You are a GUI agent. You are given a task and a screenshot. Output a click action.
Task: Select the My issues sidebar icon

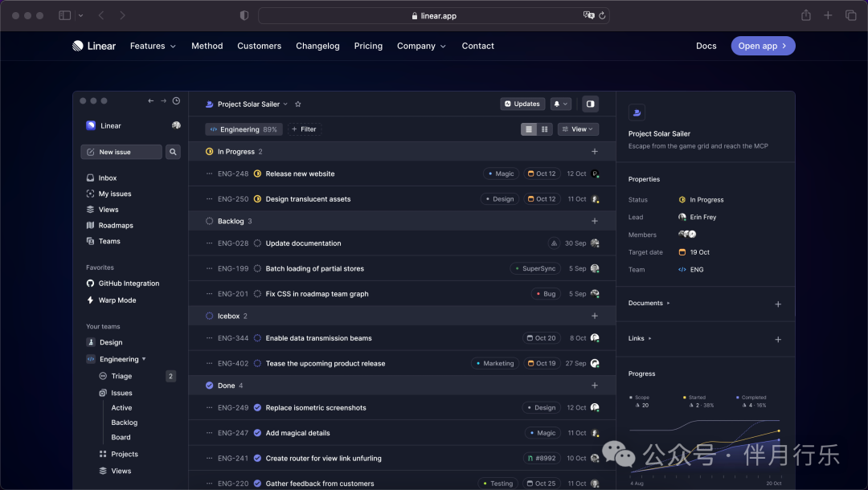[90, 194]
